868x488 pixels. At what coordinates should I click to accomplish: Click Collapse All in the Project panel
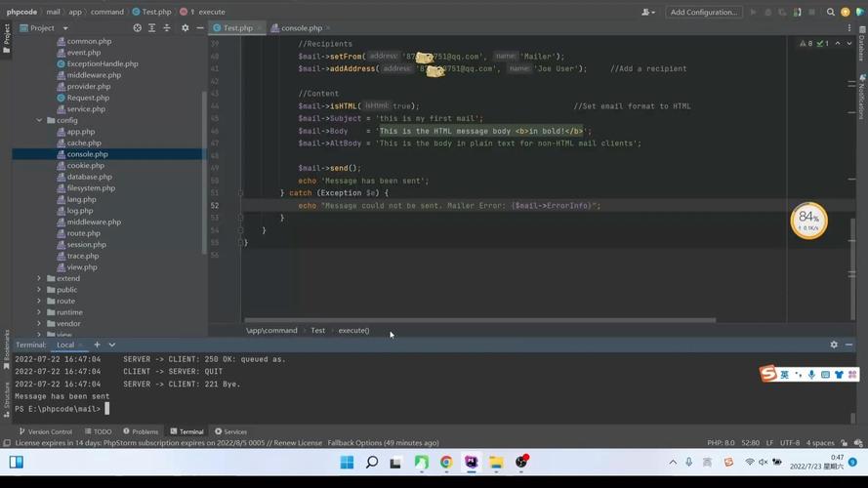(x=167, y=27)
